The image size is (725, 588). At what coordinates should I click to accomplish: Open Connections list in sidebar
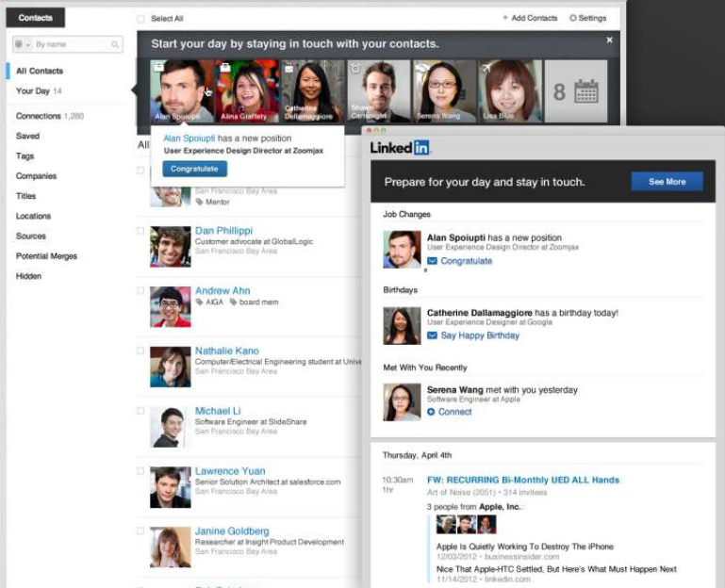(39, 116)
